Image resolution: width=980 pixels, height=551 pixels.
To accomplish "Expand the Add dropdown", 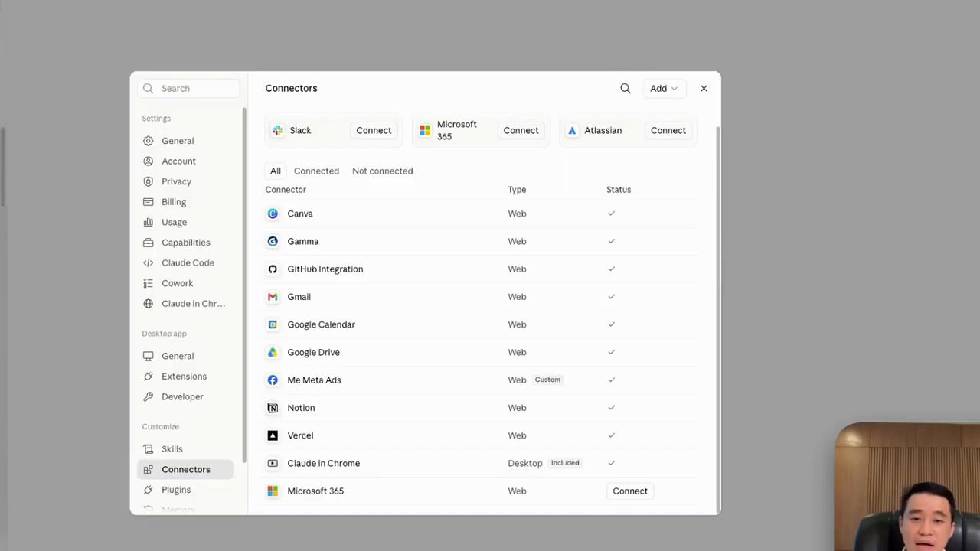I will tap(664, 89).
